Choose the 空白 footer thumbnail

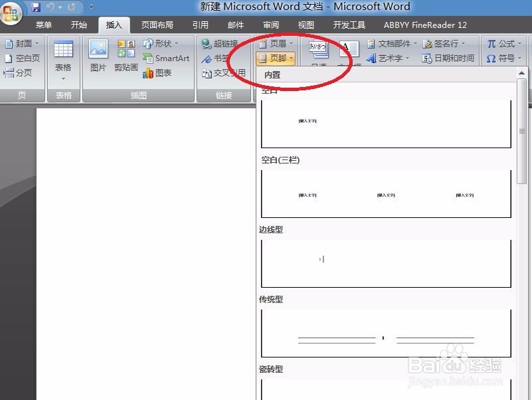pos(386,124)
